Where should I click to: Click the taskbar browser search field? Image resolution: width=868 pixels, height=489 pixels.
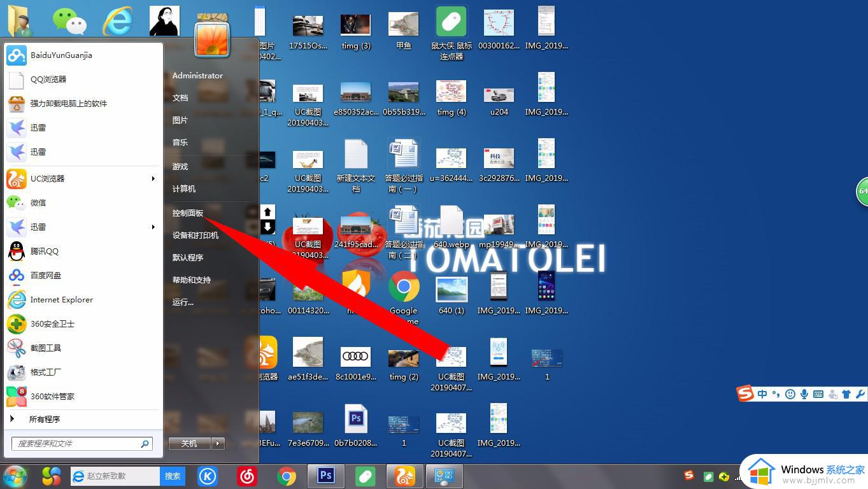pos(115,476)
